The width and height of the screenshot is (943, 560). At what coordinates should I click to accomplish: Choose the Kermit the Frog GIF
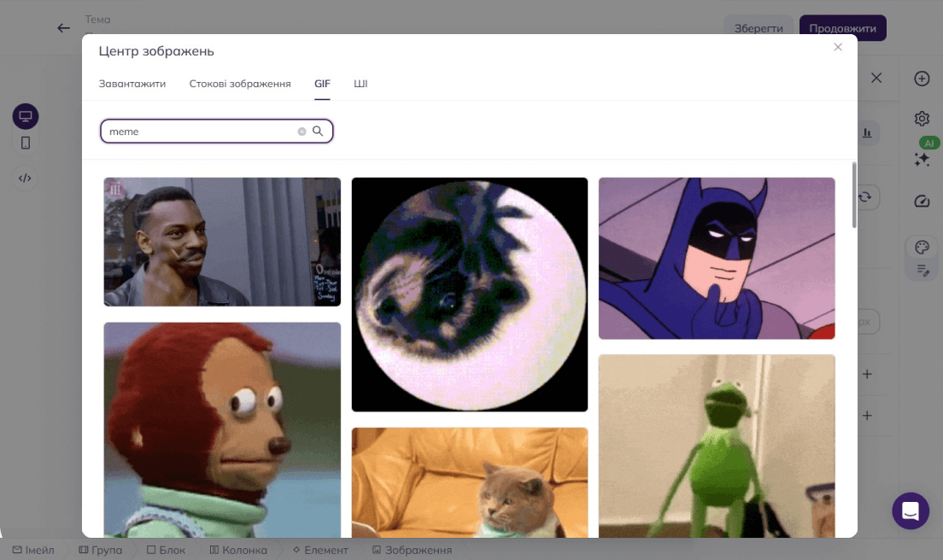tap(717, 446)
